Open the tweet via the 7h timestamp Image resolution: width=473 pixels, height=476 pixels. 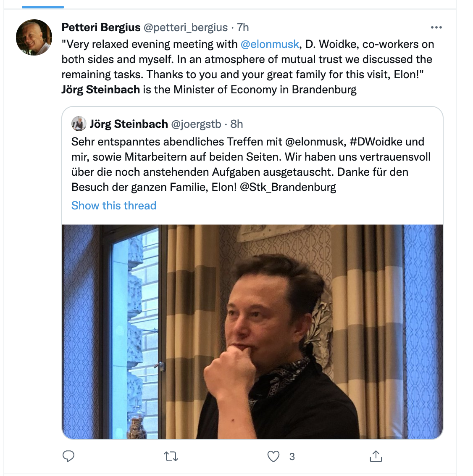point(243,27)
